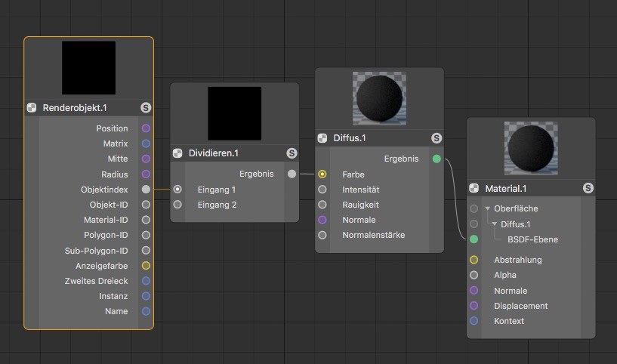Click the Polygon-ID output port
The image size is (617, 364).
(146, 235)
